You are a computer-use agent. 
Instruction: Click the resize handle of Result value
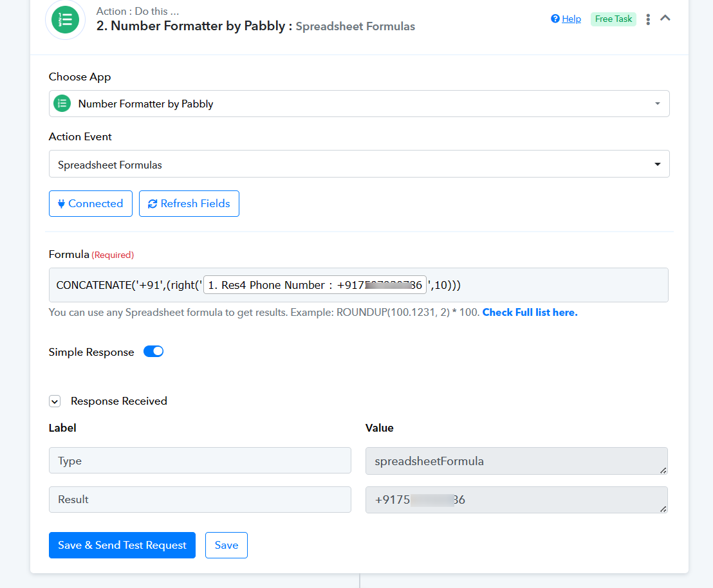pyautogui.click(x=663, y=510)
